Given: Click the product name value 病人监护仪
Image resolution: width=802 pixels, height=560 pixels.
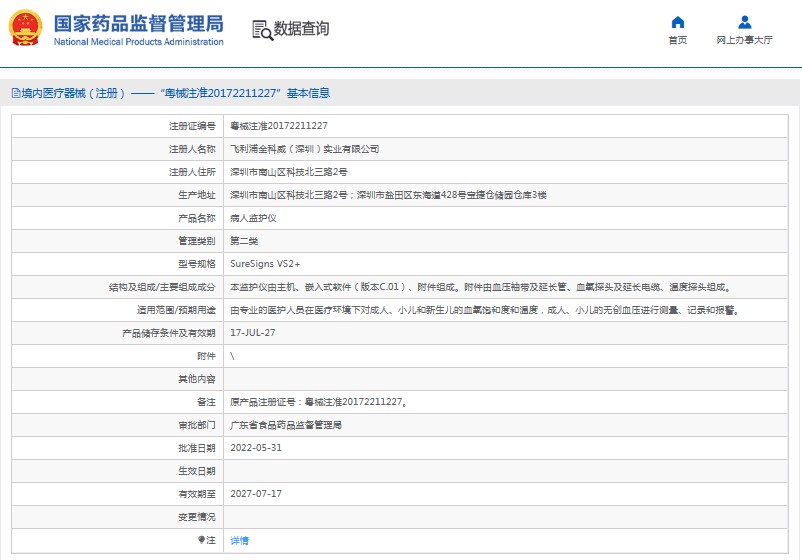Looking at the screenshot, I should pos(252,218).
